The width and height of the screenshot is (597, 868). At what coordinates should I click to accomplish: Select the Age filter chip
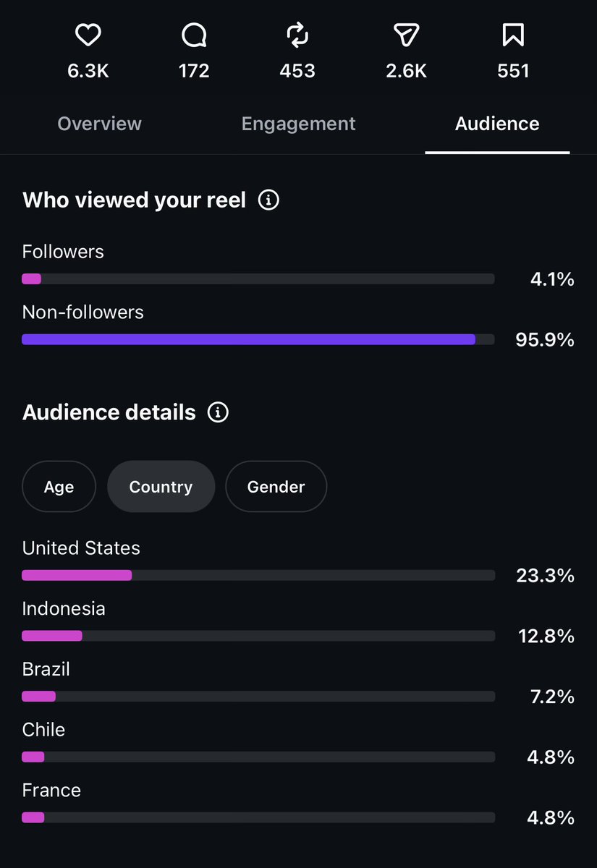(x=59, y=487)
